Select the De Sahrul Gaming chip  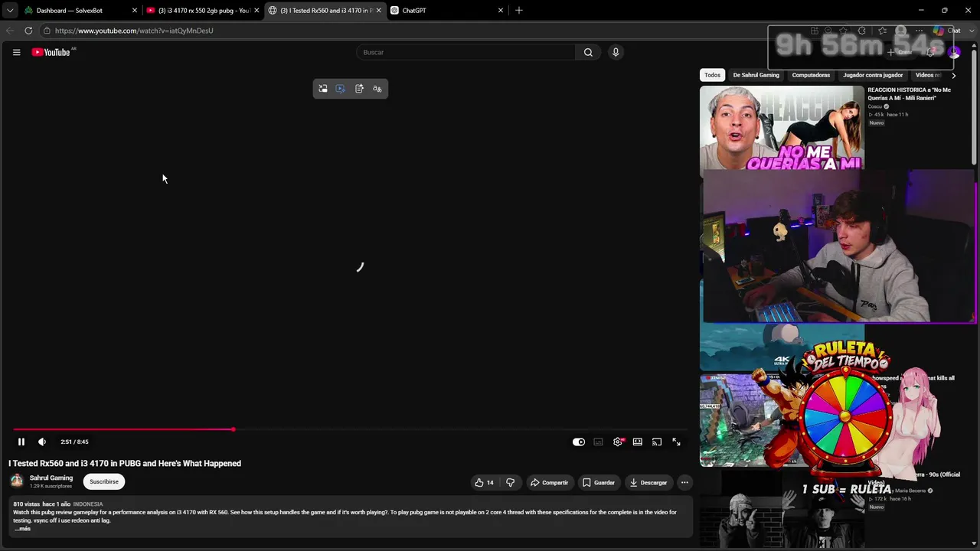pyautogui.click(x=756, y=75)
